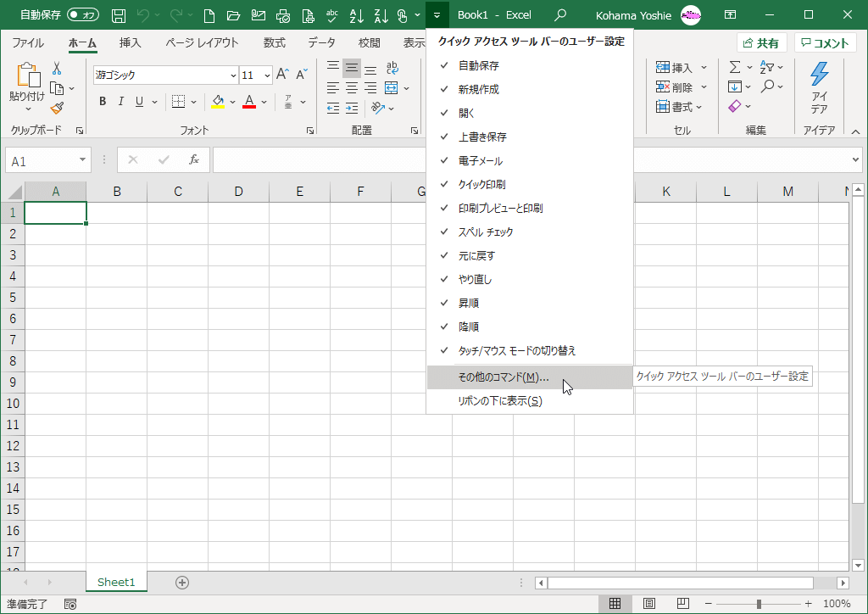Expand the formula bar

click(x=856, y=160)
